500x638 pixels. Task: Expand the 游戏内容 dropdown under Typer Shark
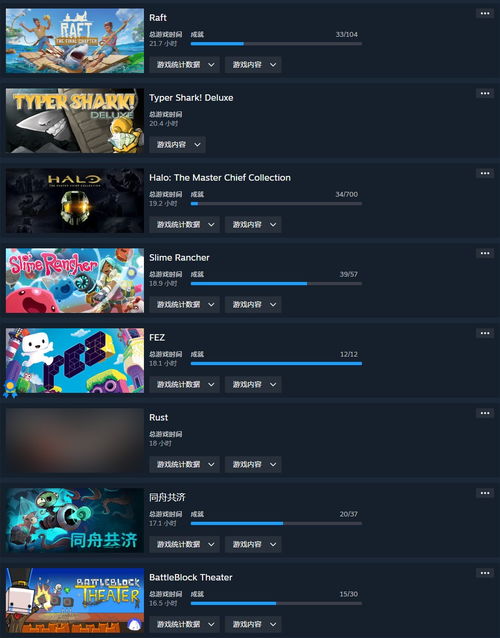click(x=177, y=145)
